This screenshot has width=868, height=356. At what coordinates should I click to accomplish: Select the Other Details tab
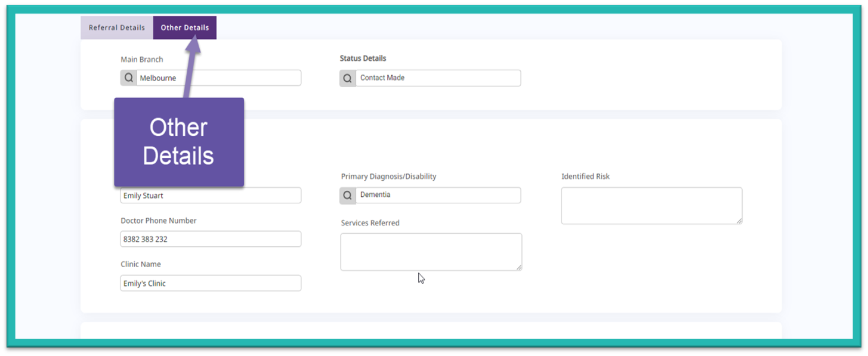pos(184,28)
